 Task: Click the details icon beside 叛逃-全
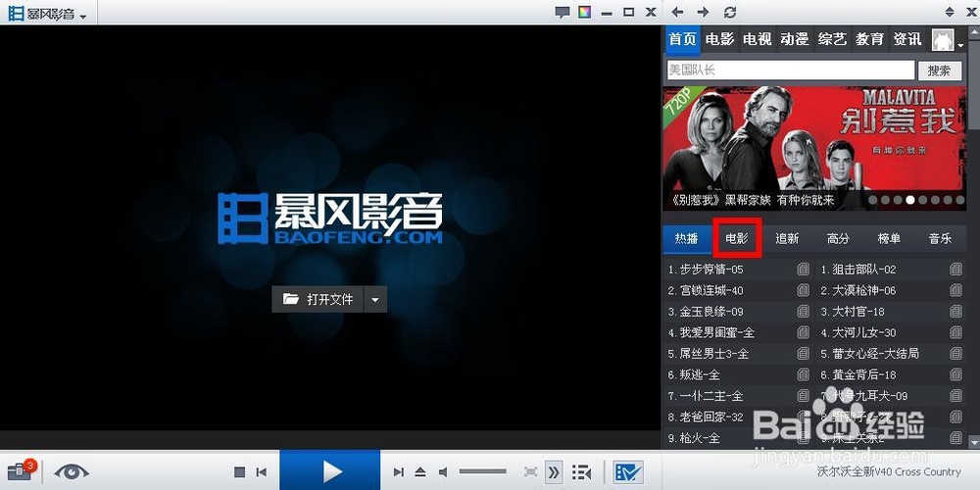[804, 375]
